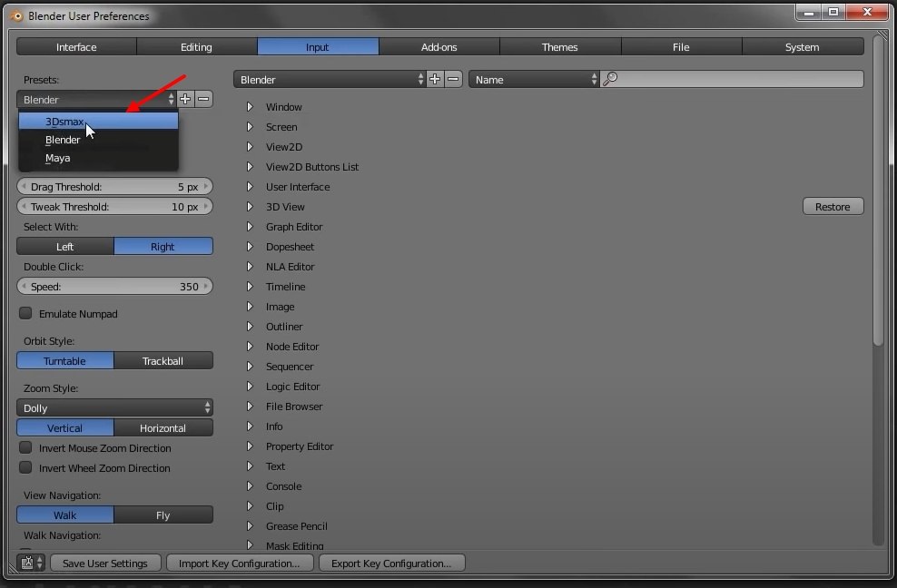Screen dimensions: 897x588
Task: Open the editor type selector icon
Action: [31, 563]
